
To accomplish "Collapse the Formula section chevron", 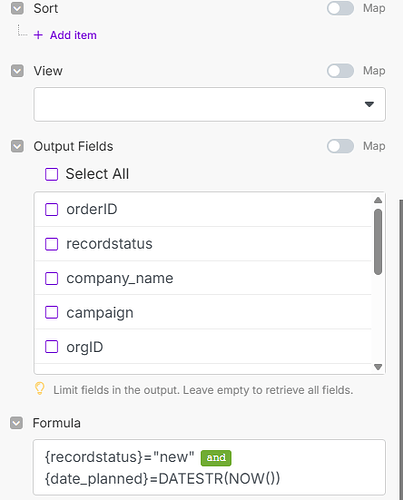I will tap(16, 423).
